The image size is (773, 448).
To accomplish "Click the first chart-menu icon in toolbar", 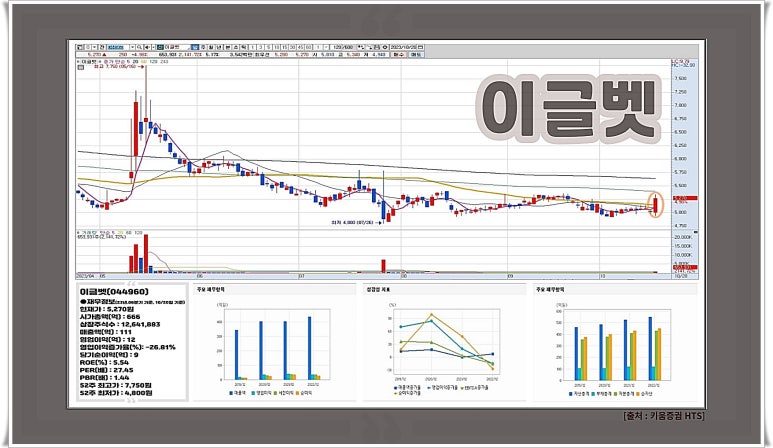I will point(79,47).
